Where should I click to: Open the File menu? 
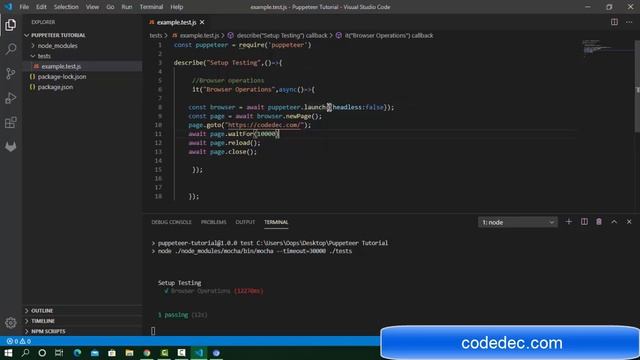pyautogui.click(x=24, y=7)
